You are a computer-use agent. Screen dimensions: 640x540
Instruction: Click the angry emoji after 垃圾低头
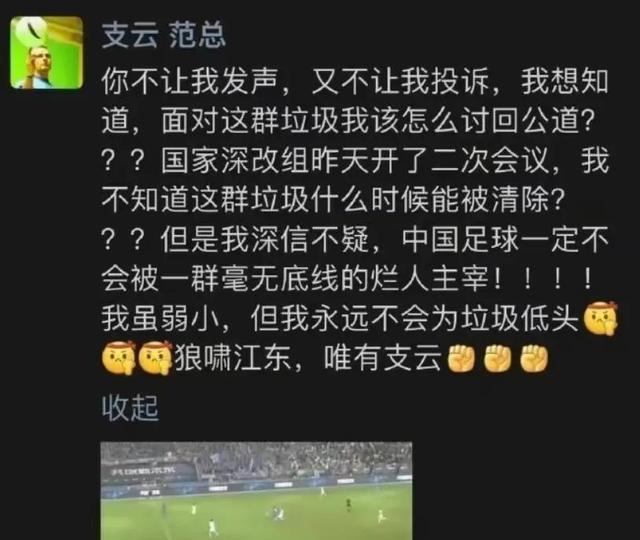[600, 319]
